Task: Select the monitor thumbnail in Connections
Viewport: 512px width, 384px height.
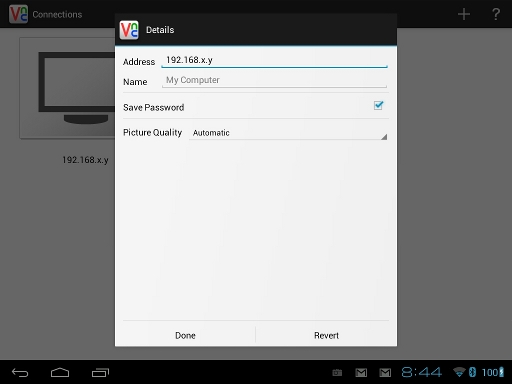Action: pos(68,88)
